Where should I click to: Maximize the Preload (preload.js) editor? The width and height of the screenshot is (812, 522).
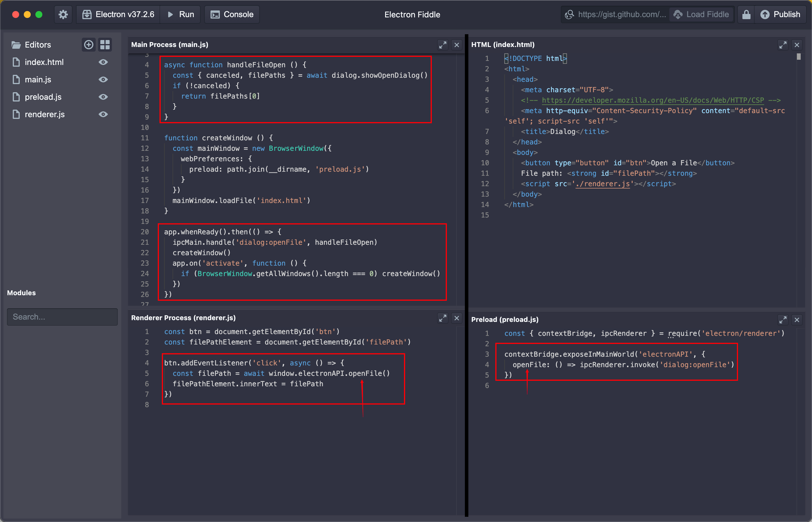[x=783, y=320]
